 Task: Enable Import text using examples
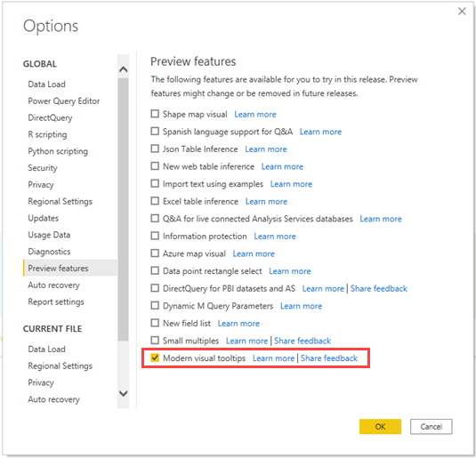pos(155,183)
